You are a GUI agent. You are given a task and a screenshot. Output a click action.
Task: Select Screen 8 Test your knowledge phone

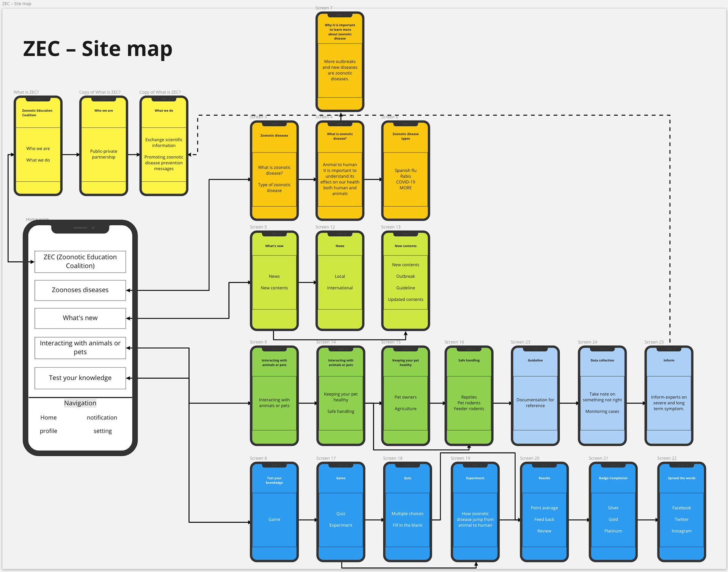click(x=274, y=512)
